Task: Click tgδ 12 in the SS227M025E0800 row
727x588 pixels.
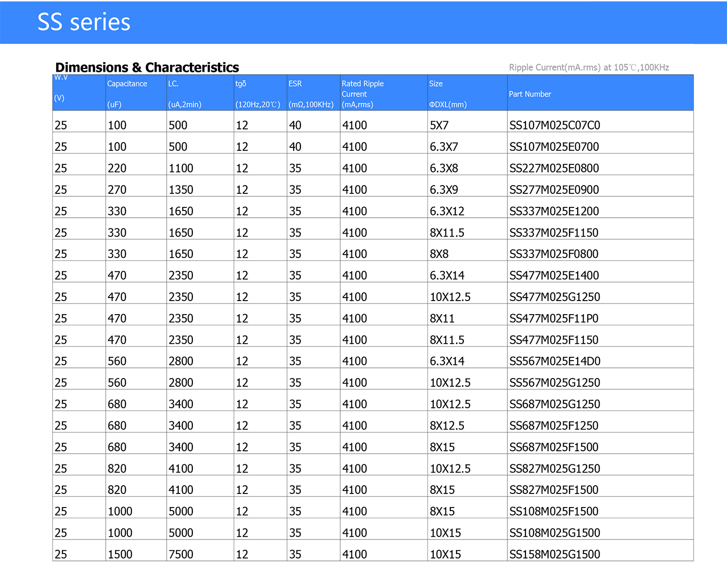Action: pos(242,168)
